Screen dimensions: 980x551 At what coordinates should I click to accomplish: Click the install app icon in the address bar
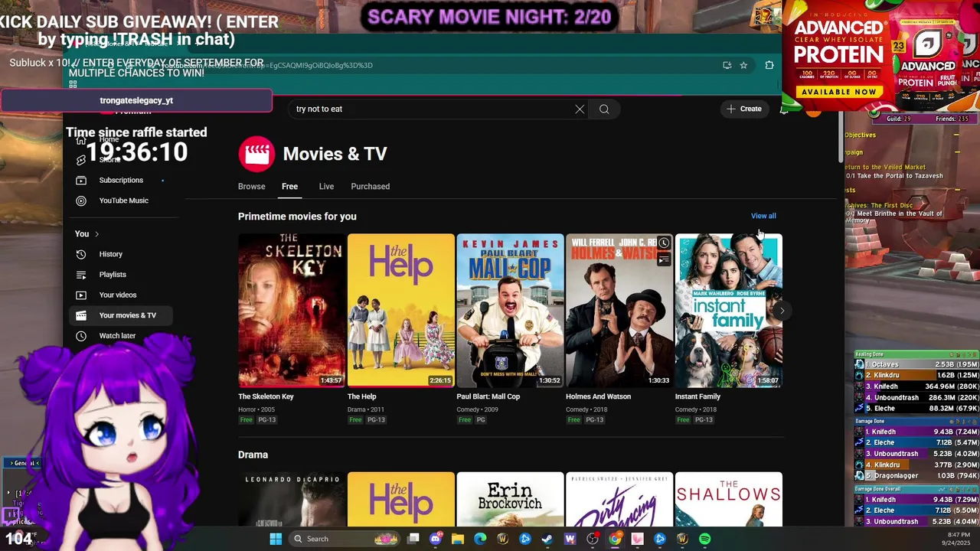pos(727,65)
